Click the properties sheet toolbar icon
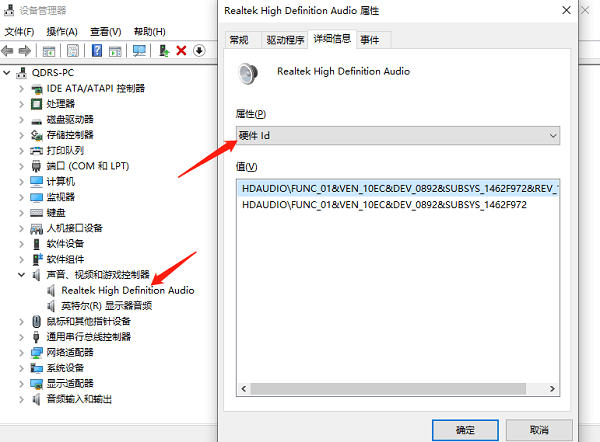The height and width of the screenshot is (442, 600). [73, 51]
